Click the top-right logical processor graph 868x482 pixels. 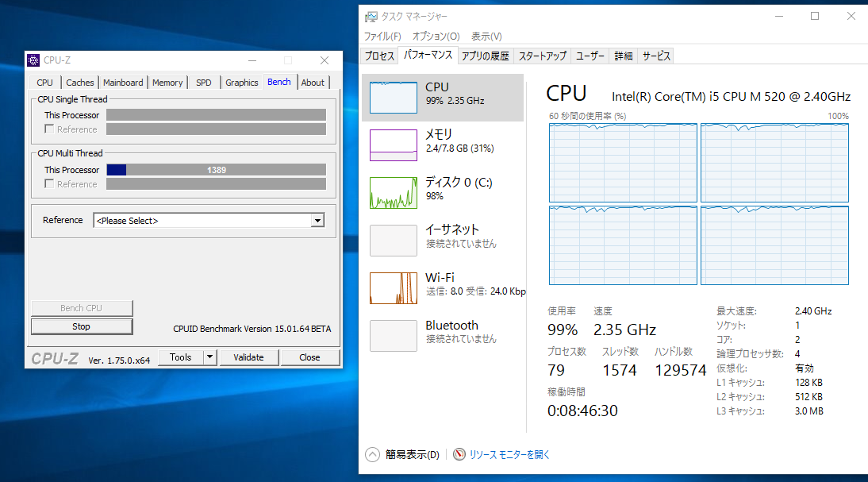pyautogui.click(x=774, y=163)
